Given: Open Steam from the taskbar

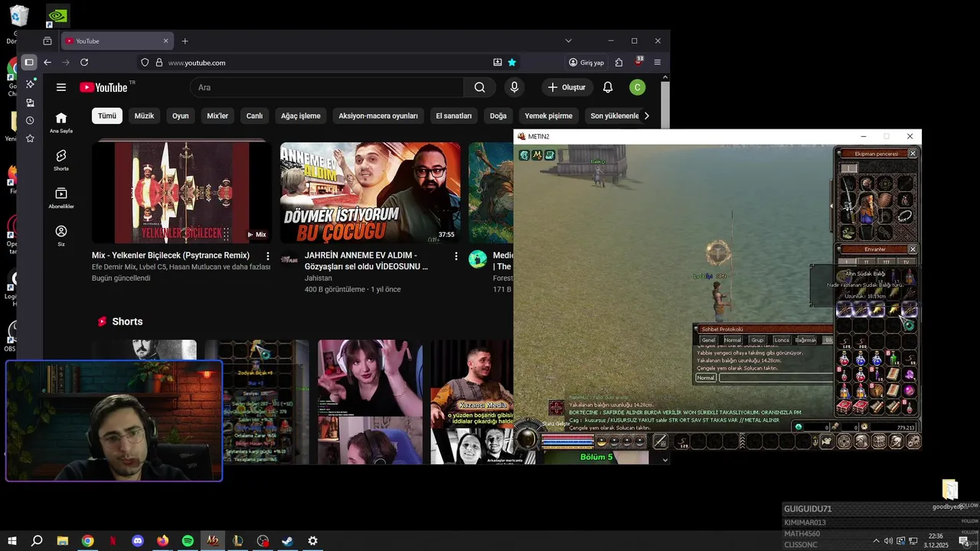Looking at the screenshot, I should click(x=287, y=541).
